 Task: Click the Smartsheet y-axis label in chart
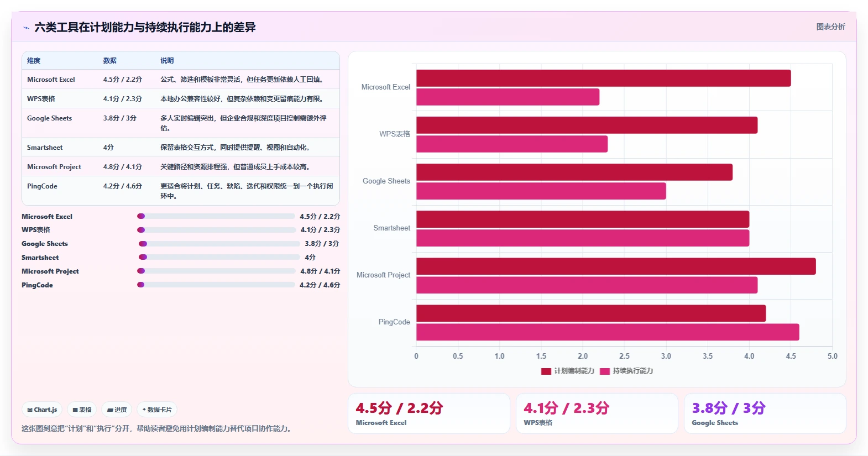point(391,228)
